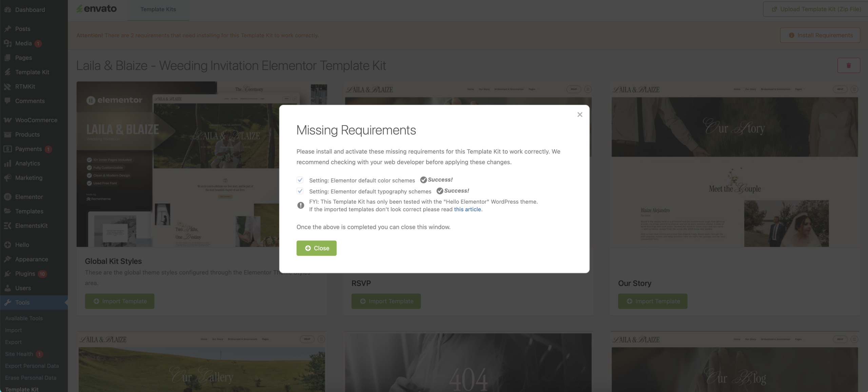Screen dimensions: 868x392
Task: Click the Media notification badge
Action: click(38, 43)
